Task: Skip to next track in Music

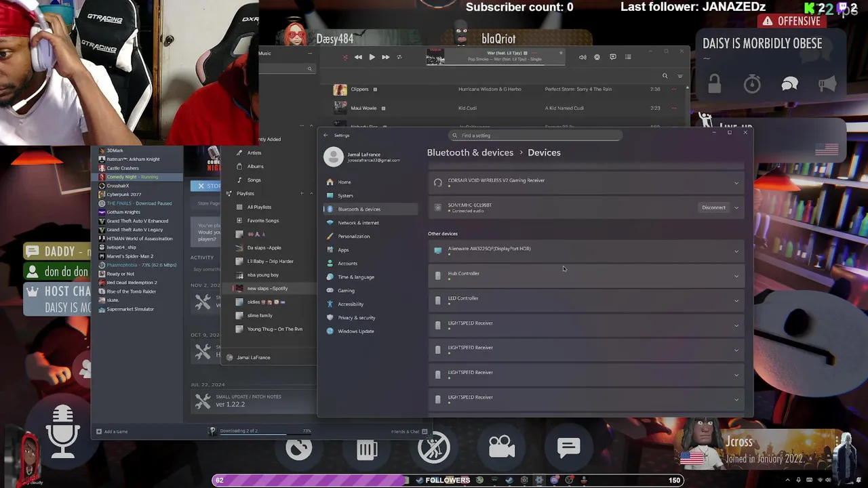Action: [x=385, y=57]
